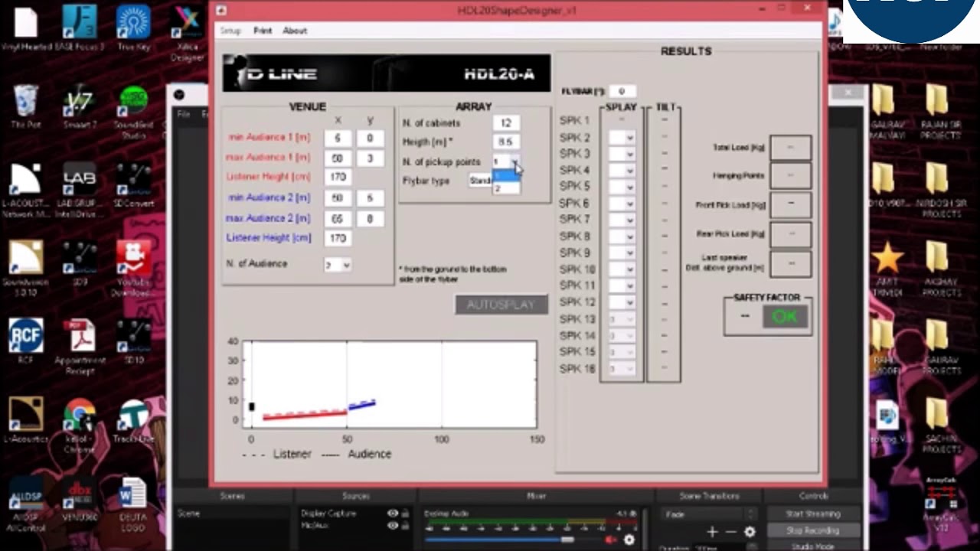
Task: Open the RCF desktop shortcut
Action: point(25,343)
